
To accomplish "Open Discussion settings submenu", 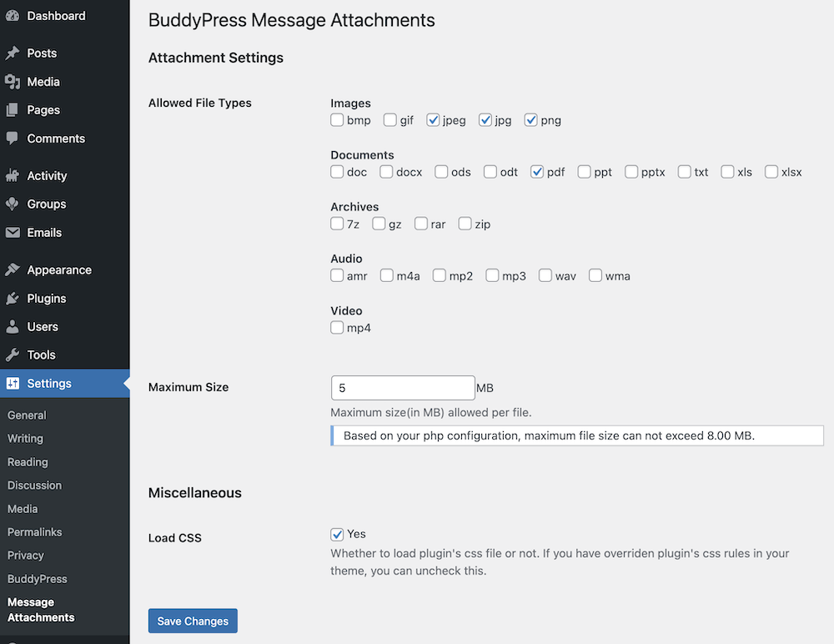I will point(34,486).
